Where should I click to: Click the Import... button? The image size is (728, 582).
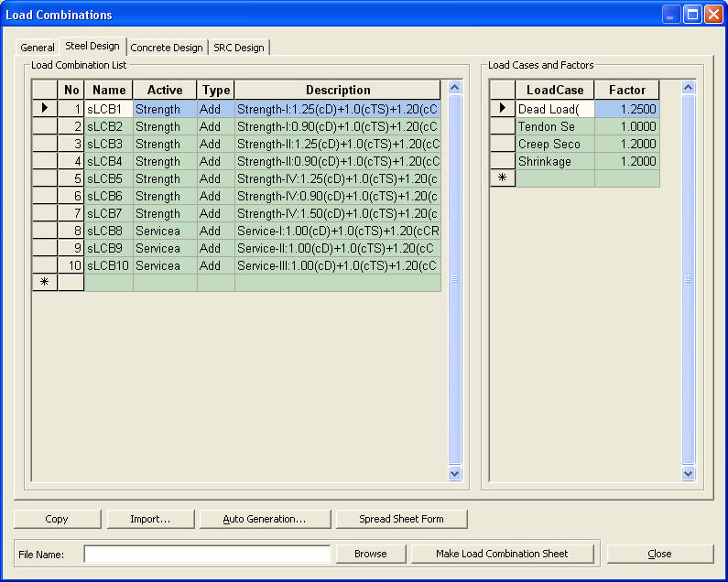coord(150,519)
